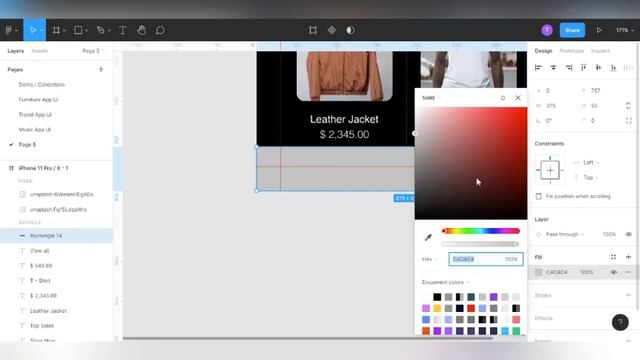Open the Solid fill type dropdown
This screenshot has height=360, width=640.
click(431, 98)
